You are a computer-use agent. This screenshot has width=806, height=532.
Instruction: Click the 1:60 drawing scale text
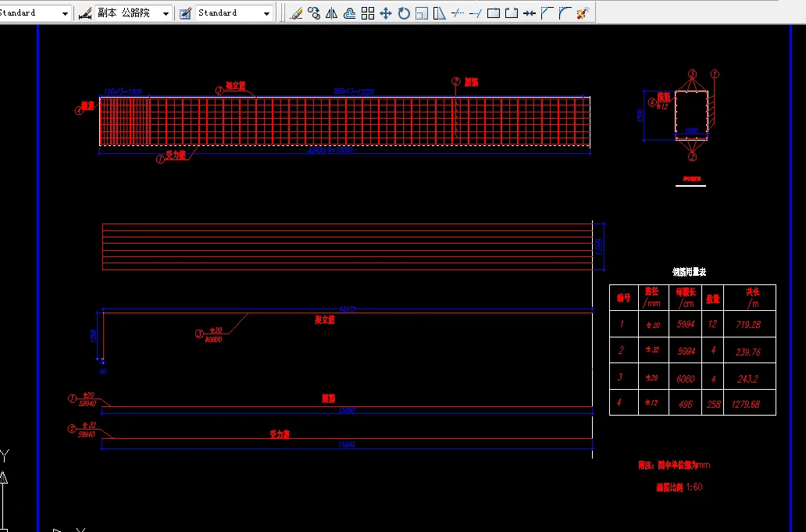point(694,487)
